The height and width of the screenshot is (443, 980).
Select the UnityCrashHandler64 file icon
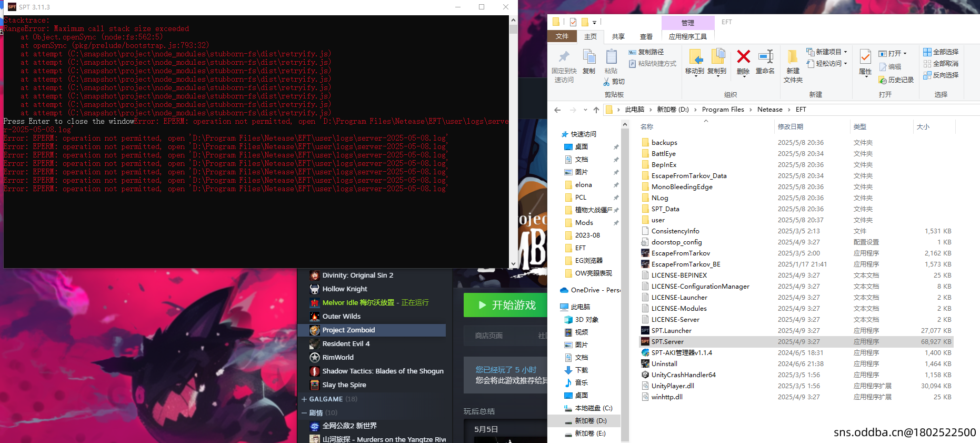click(x=645, y=375)
